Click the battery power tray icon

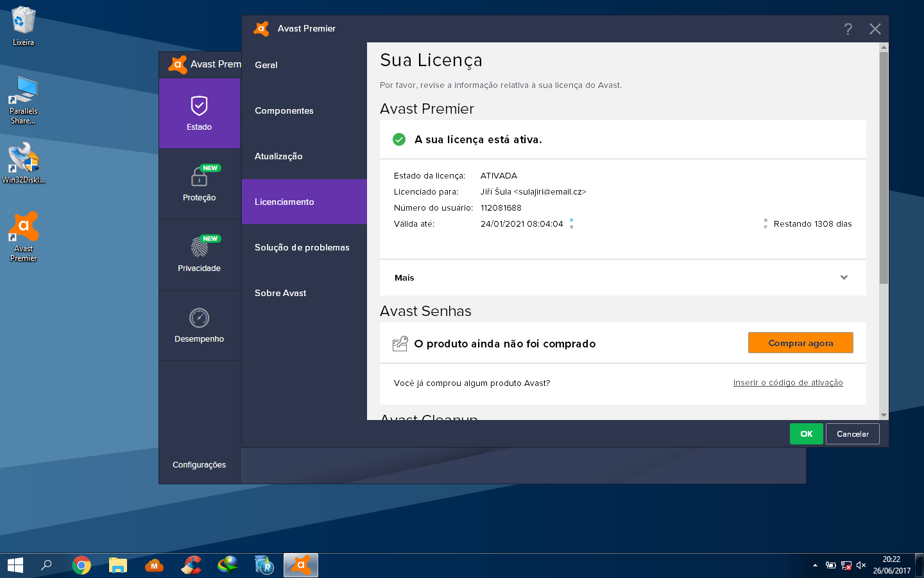point(830,565)
